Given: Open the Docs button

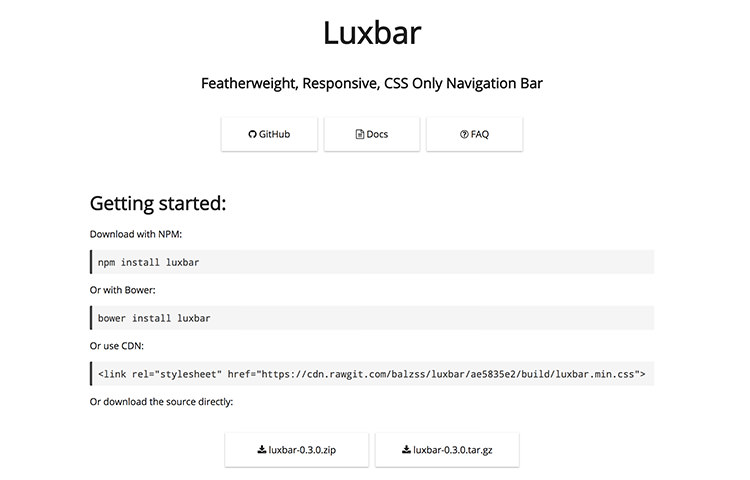Looking at the screenshot, I should coord(372,134).
